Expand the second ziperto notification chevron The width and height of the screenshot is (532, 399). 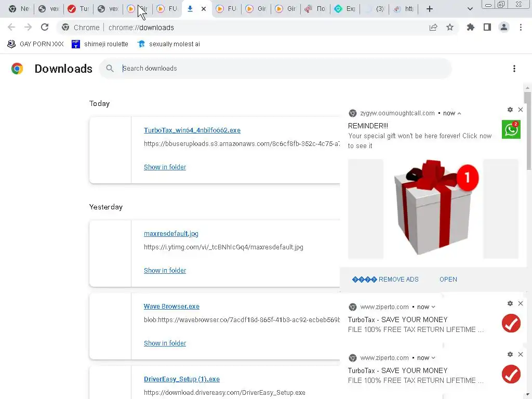(x=433, y=358)
